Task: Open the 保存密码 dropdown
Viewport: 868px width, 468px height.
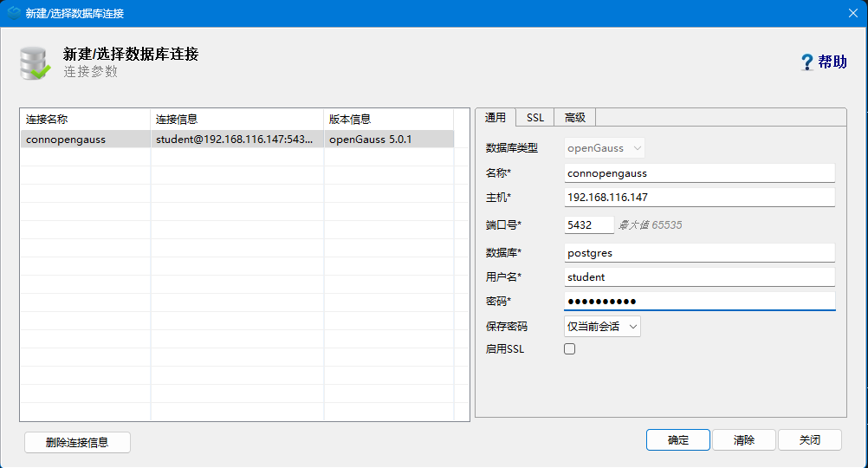Action: click(602, 327)
